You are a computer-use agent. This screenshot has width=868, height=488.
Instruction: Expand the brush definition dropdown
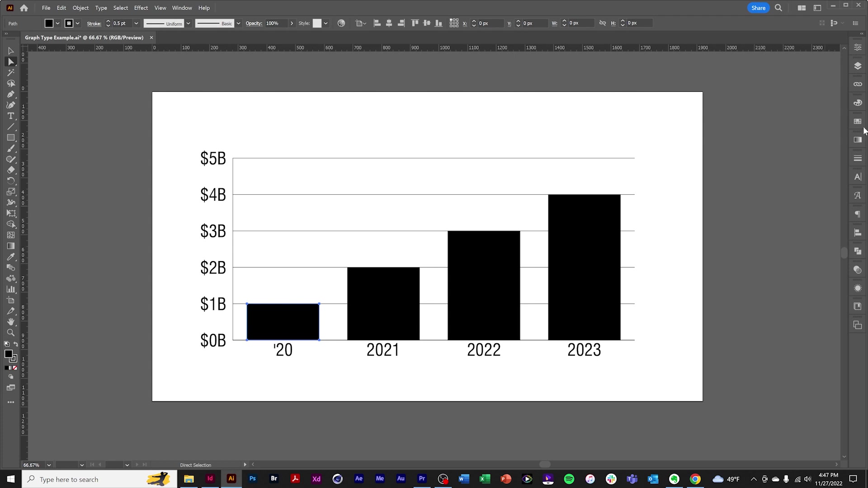click(x=238, y=23)
